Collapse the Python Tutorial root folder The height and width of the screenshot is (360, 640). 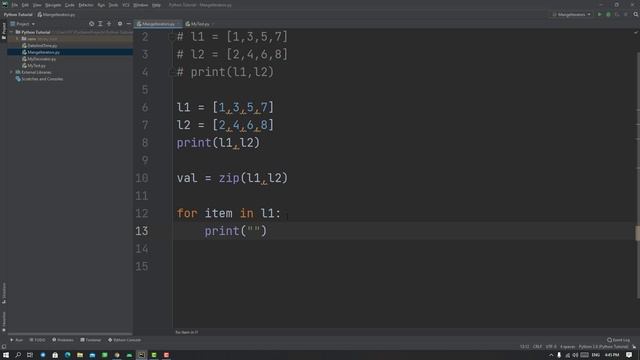coord(11,32)
